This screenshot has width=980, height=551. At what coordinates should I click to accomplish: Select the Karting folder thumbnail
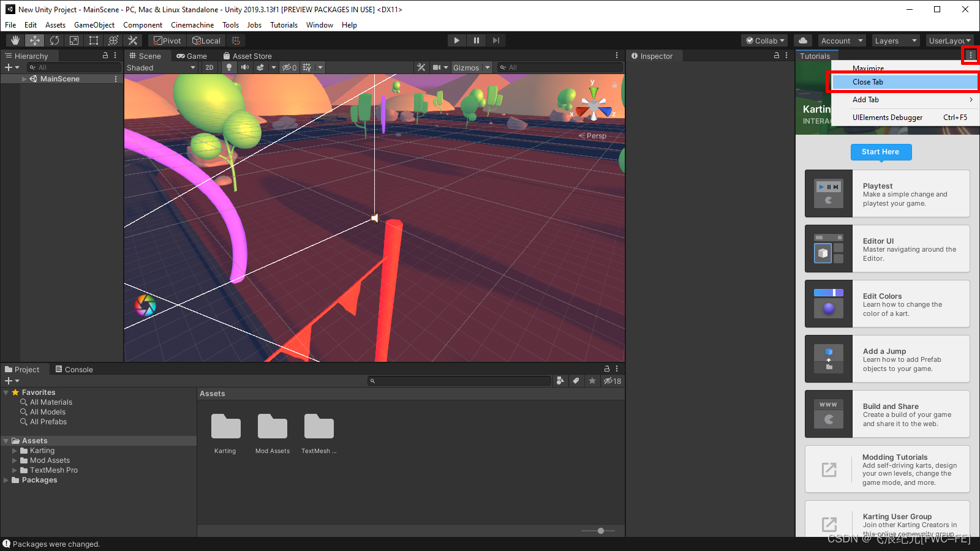point(225,426)
